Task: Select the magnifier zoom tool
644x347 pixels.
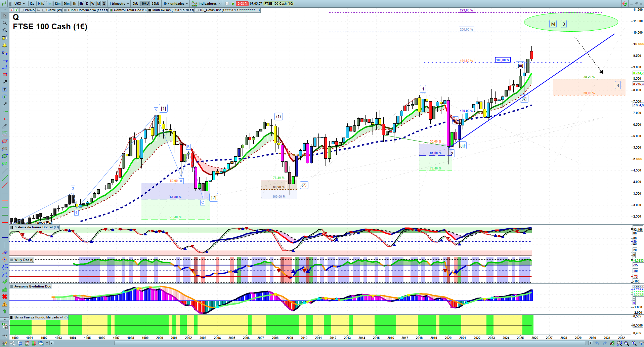Action: click(5, 23)
